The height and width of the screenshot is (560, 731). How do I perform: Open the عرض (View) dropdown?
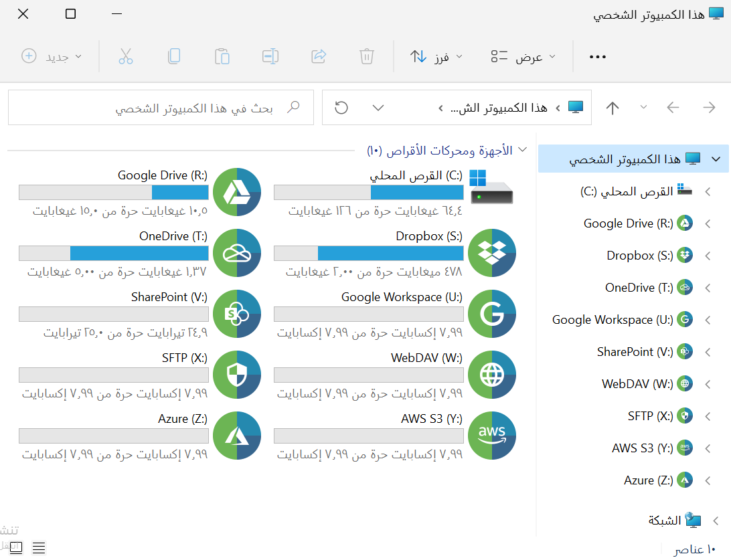[x=523, y=57]
